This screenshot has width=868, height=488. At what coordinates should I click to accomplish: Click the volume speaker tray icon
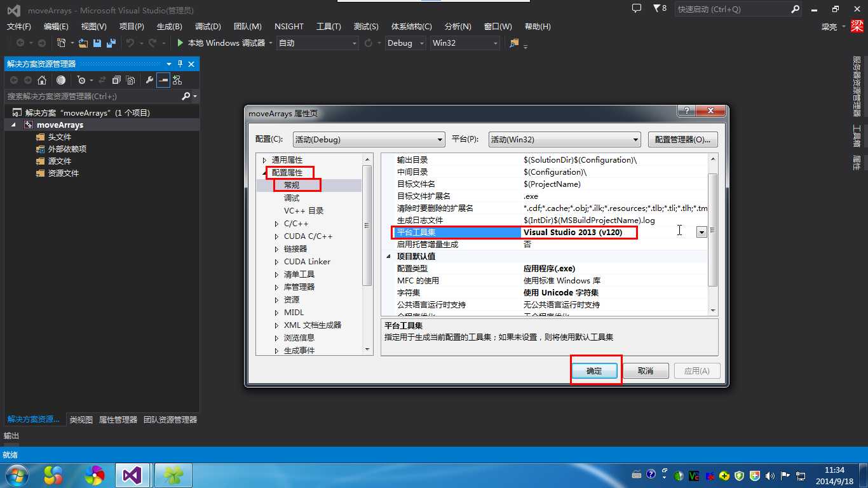click(770, 475)
